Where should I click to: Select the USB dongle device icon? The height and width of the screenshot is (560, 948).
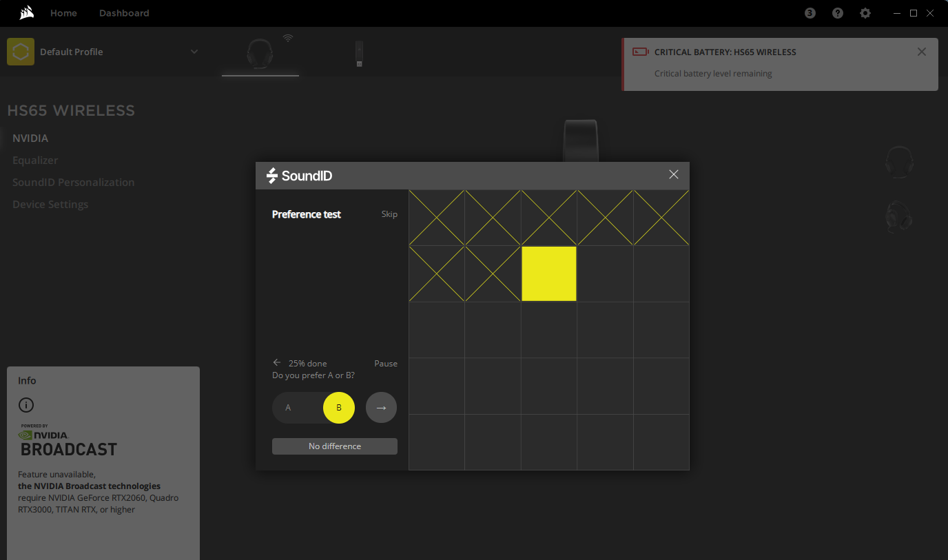[x=359, y=54]
